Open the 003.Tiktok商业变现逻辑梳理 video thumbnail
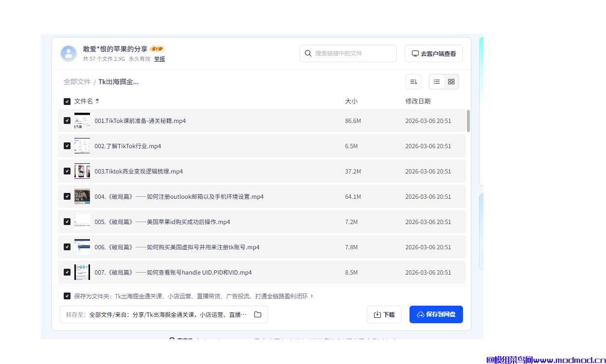This screenshot has width=606, height=364. 82,171
